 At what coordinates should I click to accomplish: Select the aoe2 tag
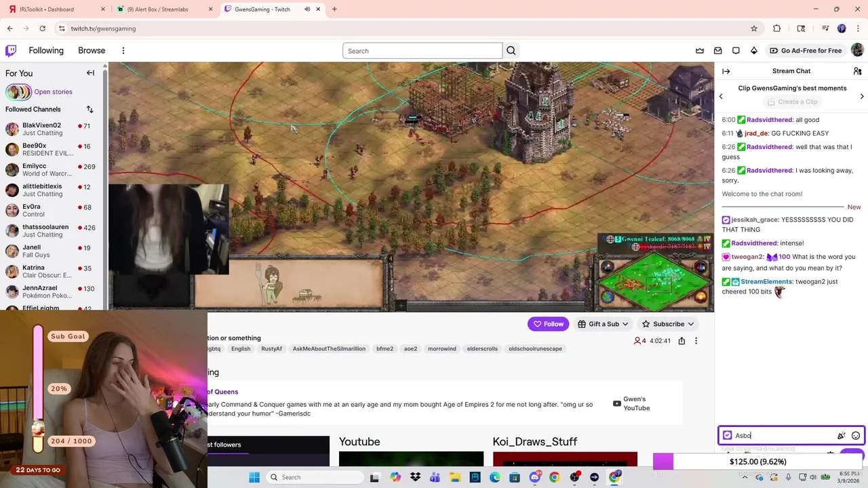click(x=410, y=348)
